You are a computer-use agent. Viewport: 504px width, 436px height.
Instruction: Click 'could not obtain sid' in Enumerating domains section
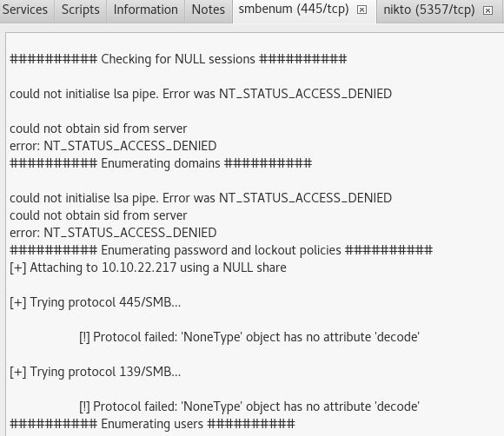98,215
